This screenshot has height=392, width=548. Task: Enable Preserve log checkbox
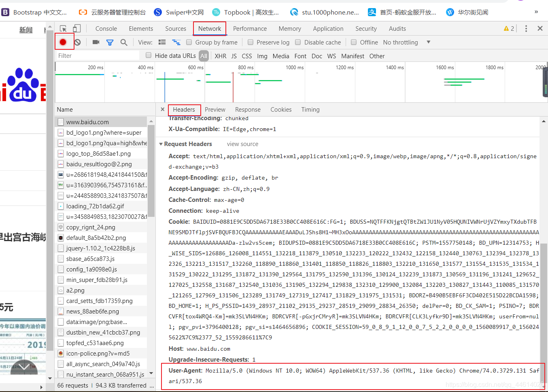coord(251,42)
